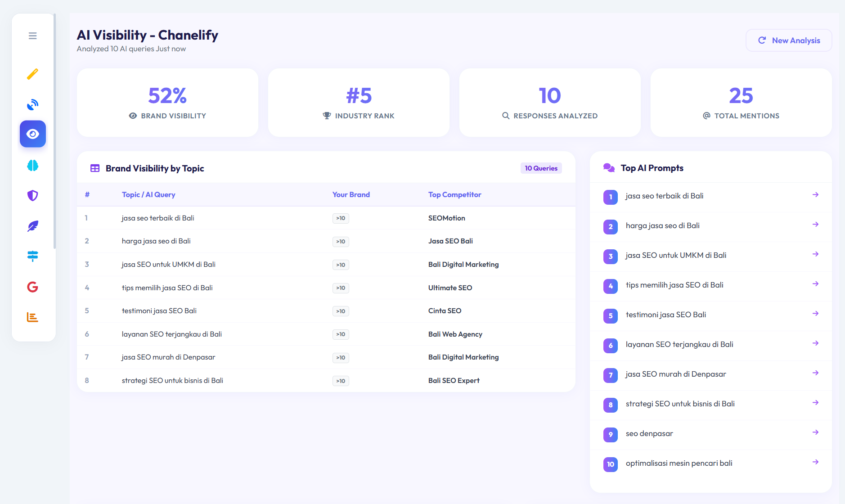The height and width of the screenshot is (504, 845).
Task: Select table row 'jasa SEO murah di Denpasar'
Action: point(326,357)
